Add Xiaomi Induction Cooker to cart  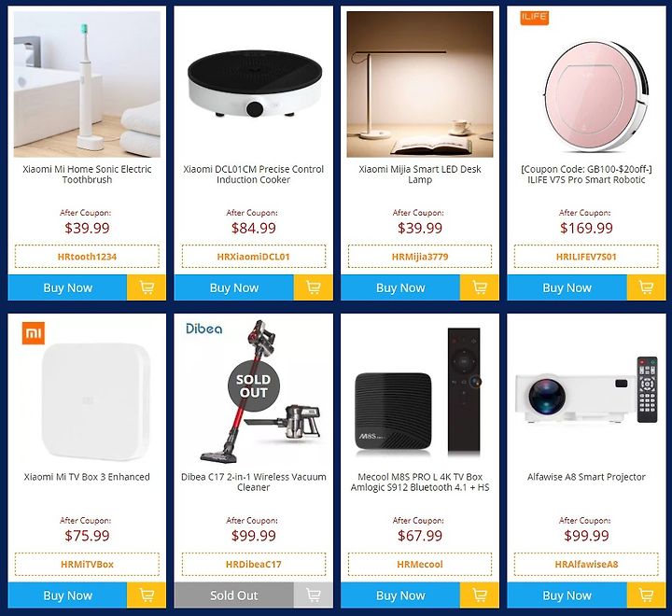click(x=314, y=287)
